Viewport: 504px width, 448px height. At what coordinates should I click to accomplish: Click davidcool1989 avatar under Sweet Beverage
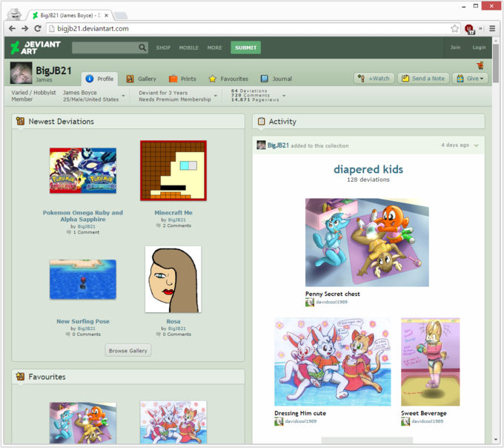(405, 421)
